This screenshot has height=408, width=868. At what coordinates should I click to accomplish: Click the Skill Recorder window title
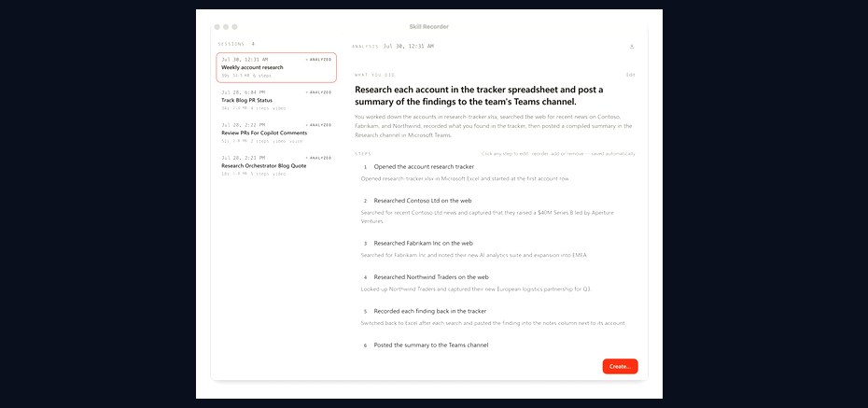click(x=429, y=26)
